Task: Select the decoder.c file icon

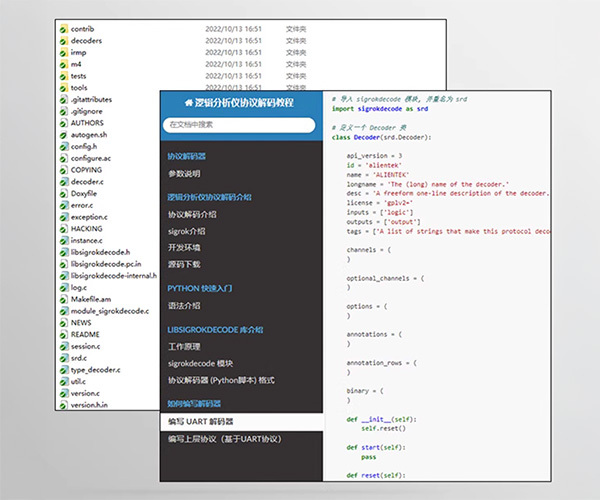Action: 63,181
